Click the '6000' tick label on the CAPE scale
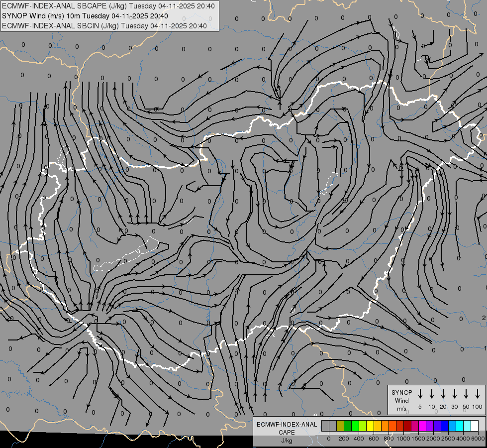 [x=478, y=439]
